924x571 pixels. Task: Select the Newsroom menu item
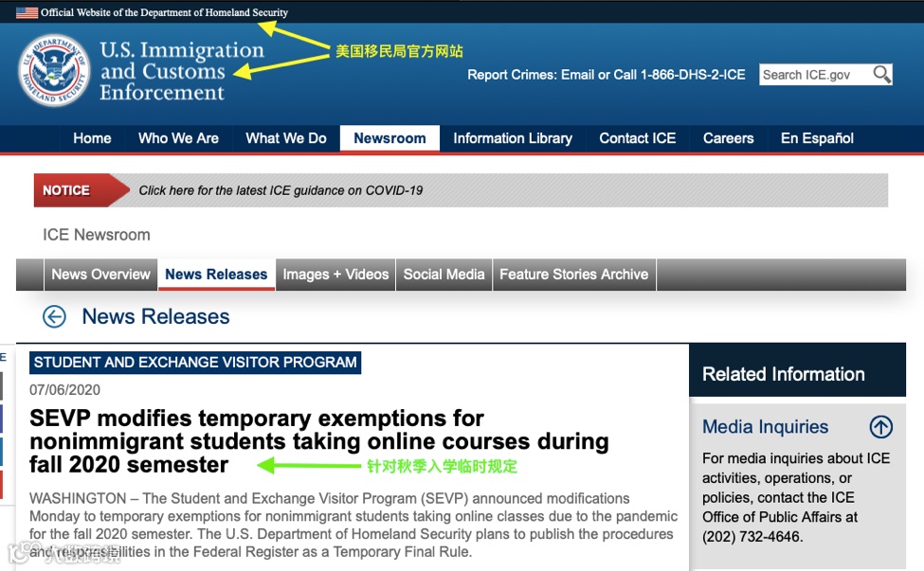click(390, 138)
